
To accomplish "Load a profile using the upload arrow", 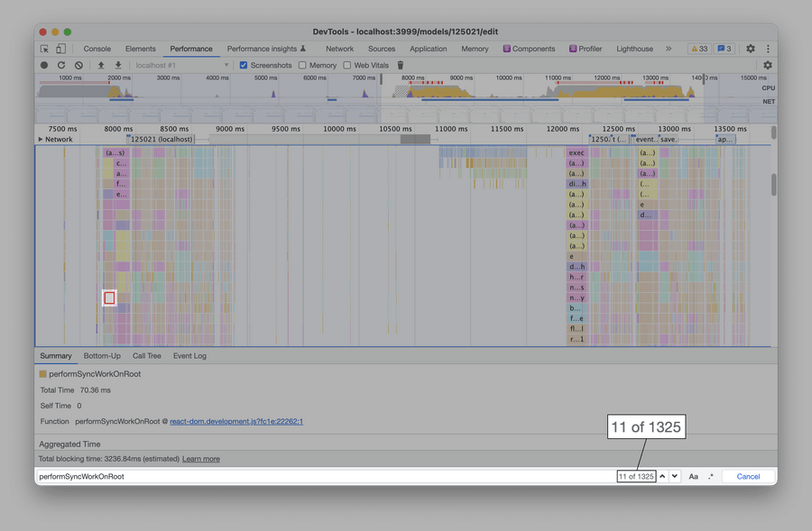I will coord(101,65).
